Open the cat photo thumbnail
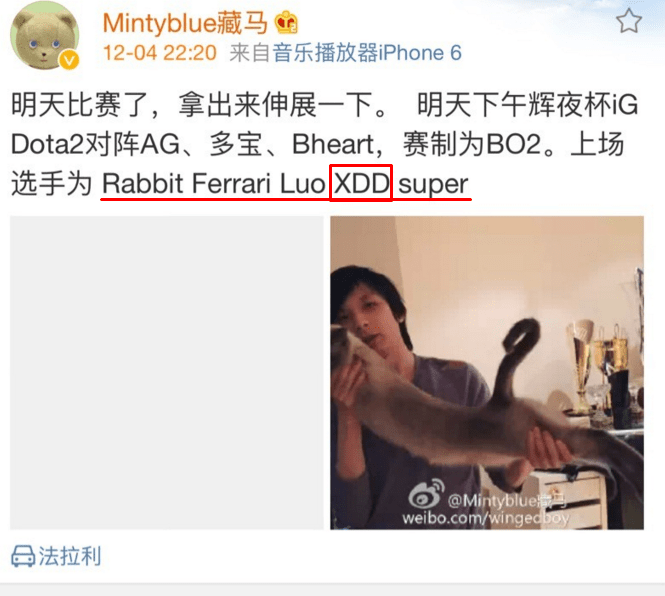 click(x=487, y=372)
